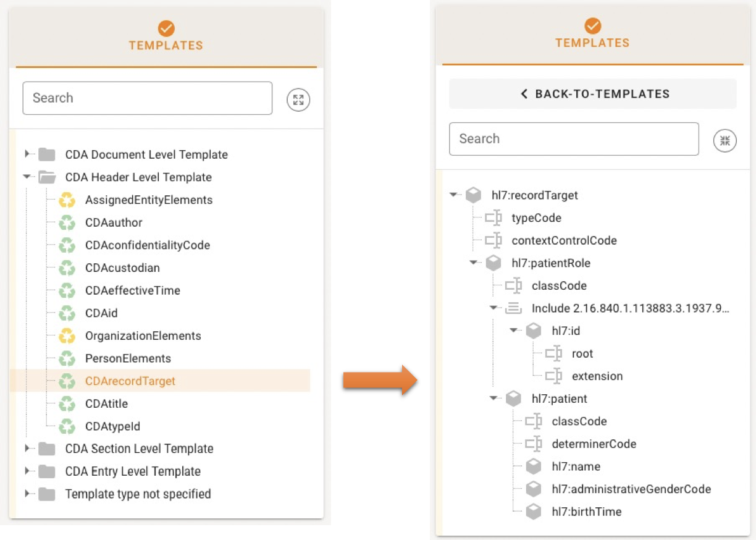
Task: Click the recycle icon next to CDAauthor
Action: click(67, 222)
